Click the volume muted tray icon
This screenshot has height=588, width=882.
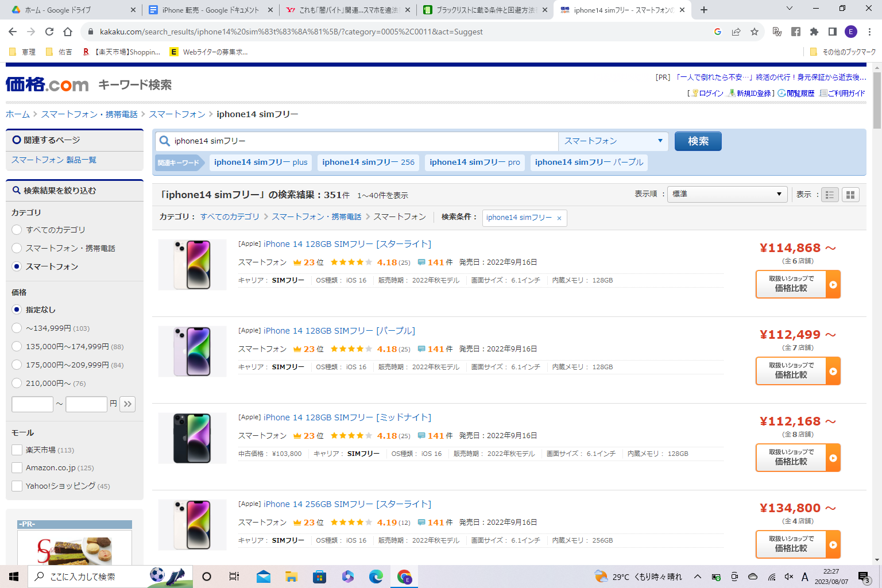click(x=789, y=577)
